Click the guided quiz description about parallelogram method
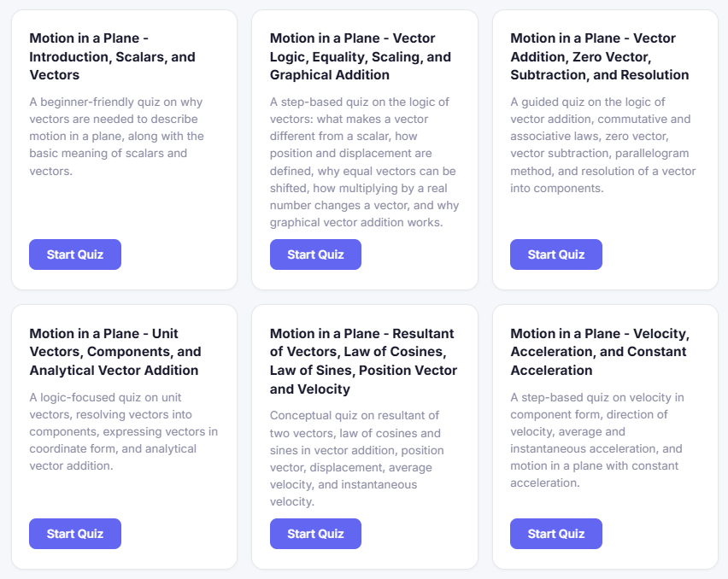Screen dimensions: 728x579 pos(602,145)
